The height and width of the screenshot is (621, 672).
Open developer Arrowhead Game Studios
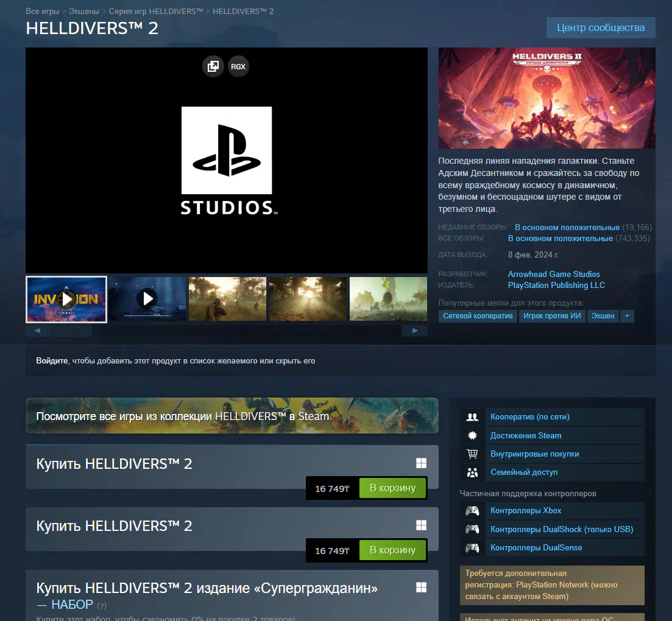click(554, 274)
